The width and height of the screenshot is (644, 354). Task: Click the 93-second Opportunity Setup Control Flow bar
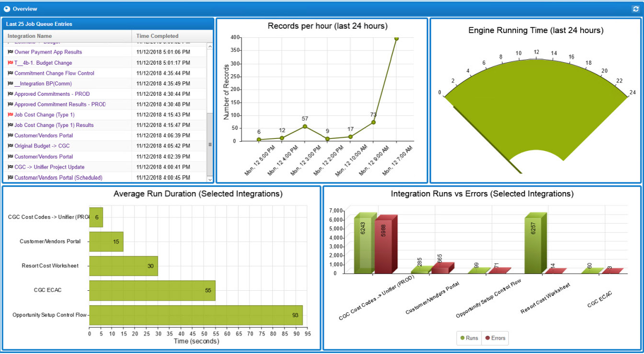click(195, 315)
